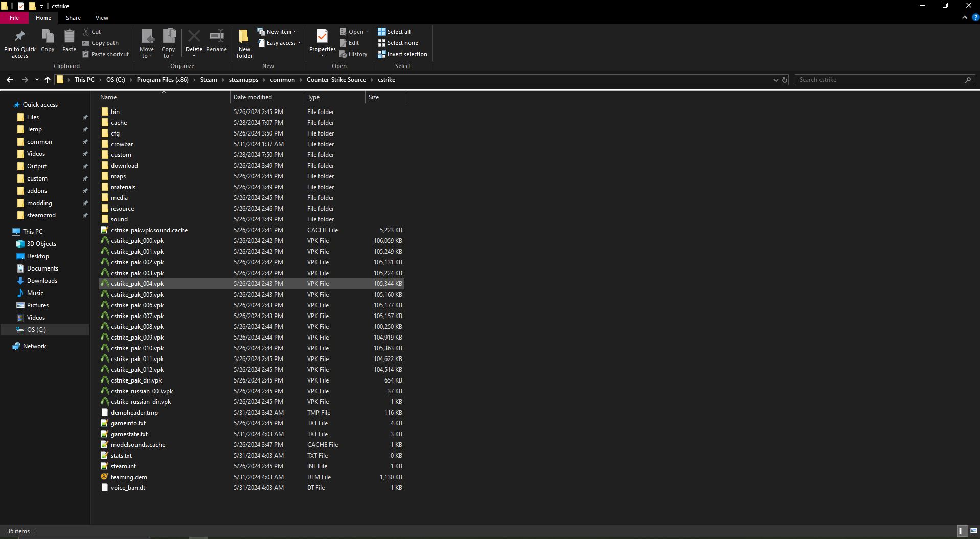This screenshot has width=980, height=539.
Task: Click Program Files (x86) breadcrumb
Action: pyautogui.click(x=163, y=80)
